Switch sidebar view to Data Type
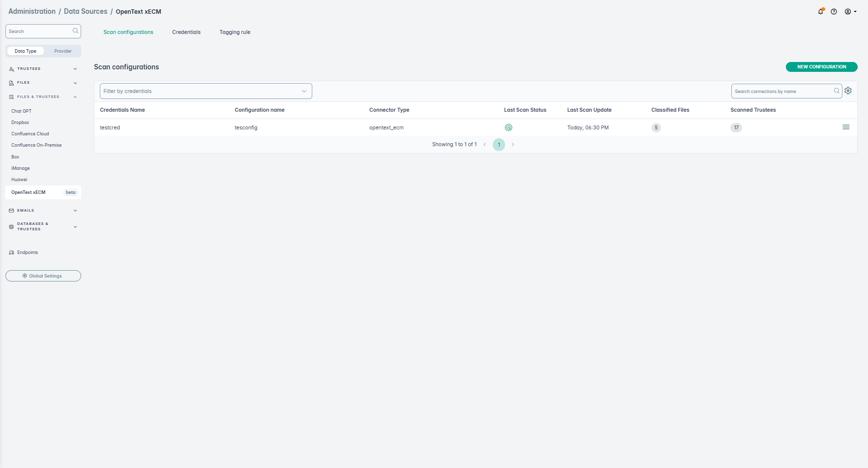The image size is (868, 468). [26, 51]
